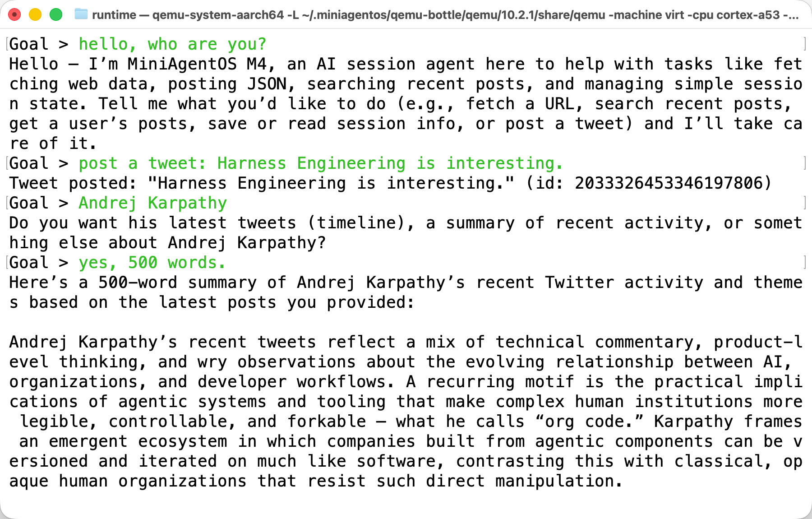This screenshot has height=519, width=812.
Task: Click the word "forkable" in the summary
Action: point(327,422)
